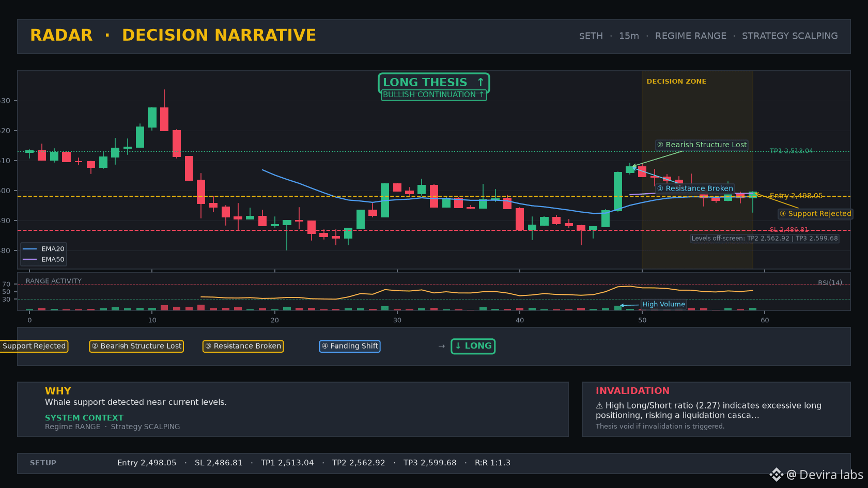Click TP2 2,562.92 in the setup bar
Viewport: 868px width, 488px height.
pos(359,463)
